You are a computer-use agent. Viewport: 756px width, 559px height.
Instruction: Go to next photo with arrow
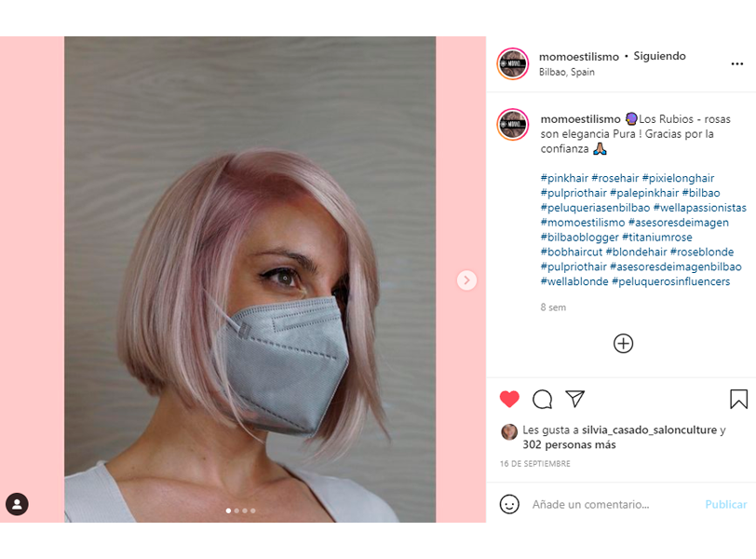(x=466, y=280)
